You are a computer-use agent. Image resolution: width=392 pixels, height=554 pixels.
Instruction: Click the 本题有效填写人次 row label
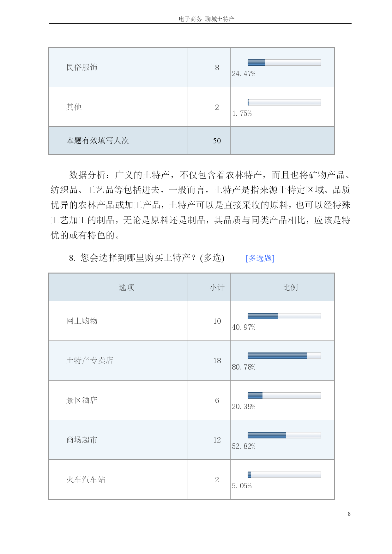(x=98, y=141)
